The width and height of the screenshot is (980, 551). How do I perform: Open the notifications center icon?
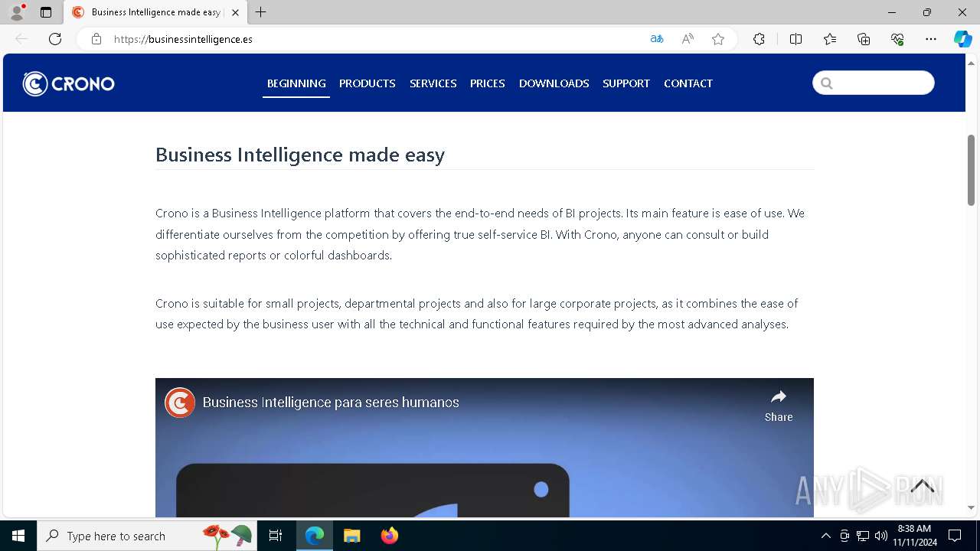(x=955, y=536)
